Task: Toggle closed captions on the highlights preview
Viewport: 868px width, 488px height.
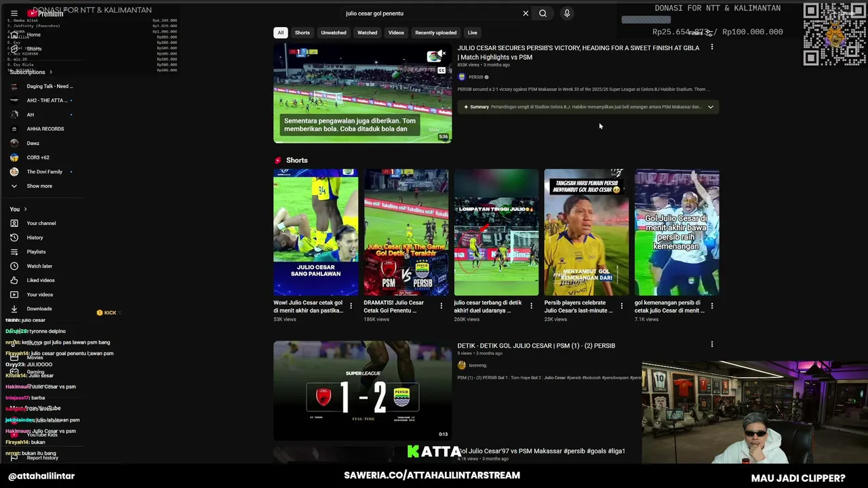Action: point(441,70)
